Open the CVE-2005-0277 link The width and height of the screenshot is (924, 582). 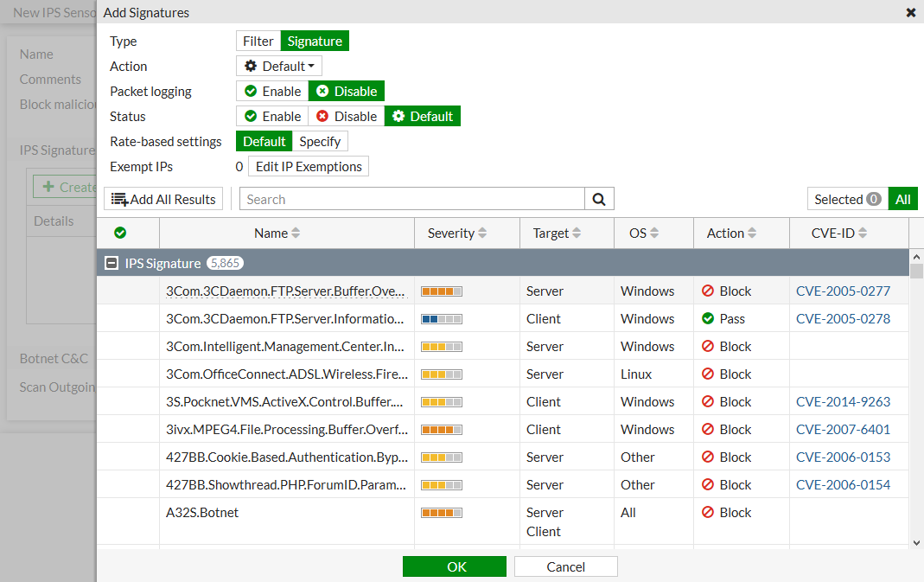pyautogui.click(x=843, y=291)
